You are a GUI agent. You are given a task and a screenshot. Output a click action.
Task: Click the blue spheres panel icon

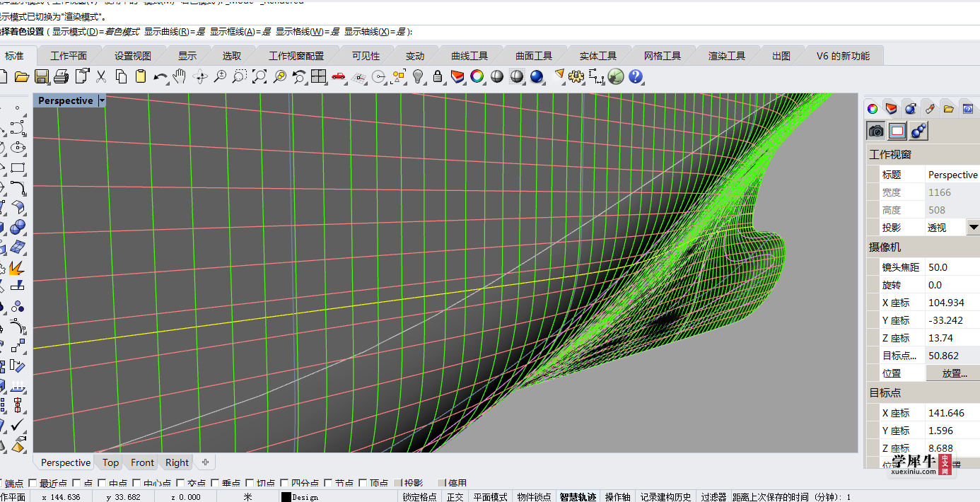point(918,131)
